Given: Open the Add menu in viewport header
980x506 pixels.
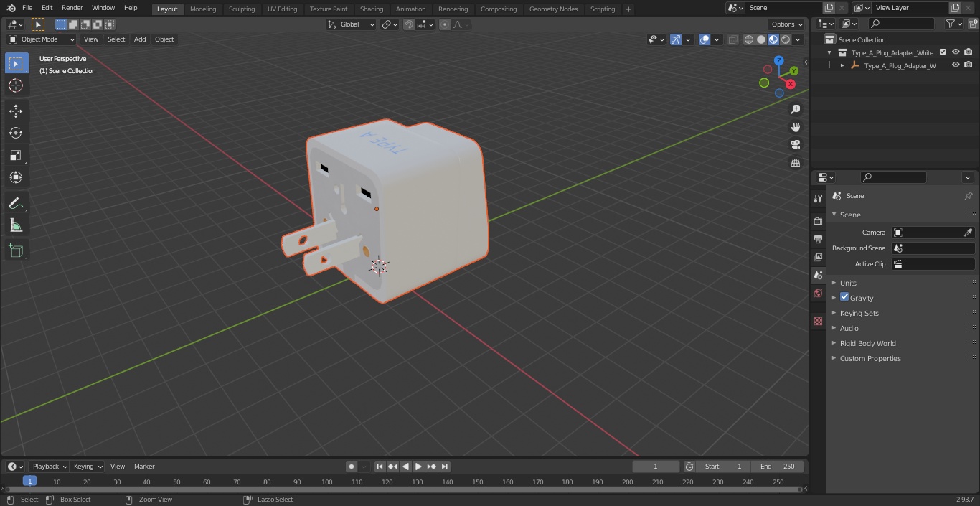Looking at the screenshot, I should click(140, 39).
